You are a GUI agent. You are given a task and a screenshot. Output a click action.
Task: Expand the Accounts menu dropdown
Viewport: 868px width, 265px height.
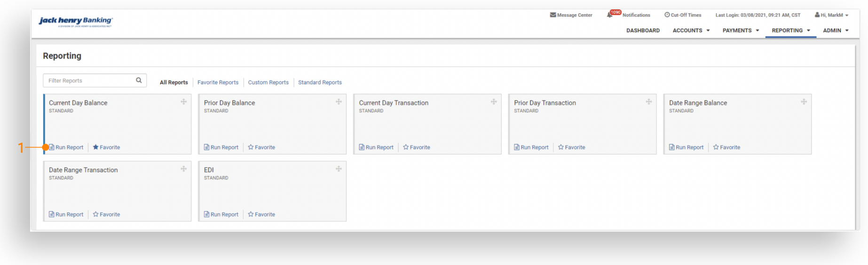(691, 31)
